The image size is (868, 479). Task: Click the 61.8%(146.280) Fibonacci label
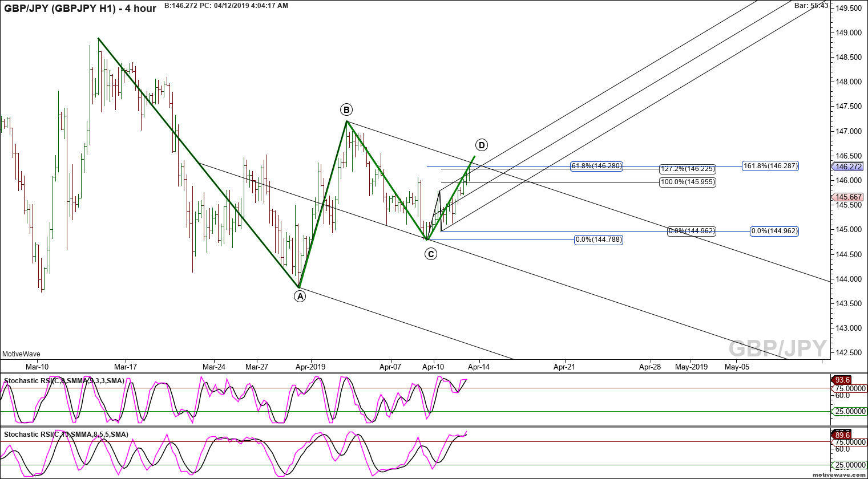(x=596, y=166)
